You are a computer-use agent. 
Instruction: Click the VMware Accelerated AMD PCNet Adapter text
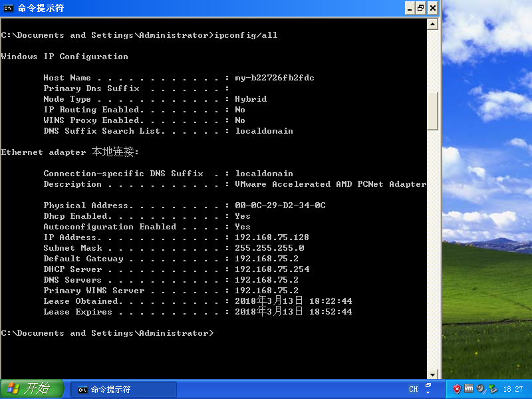point(331,184)
